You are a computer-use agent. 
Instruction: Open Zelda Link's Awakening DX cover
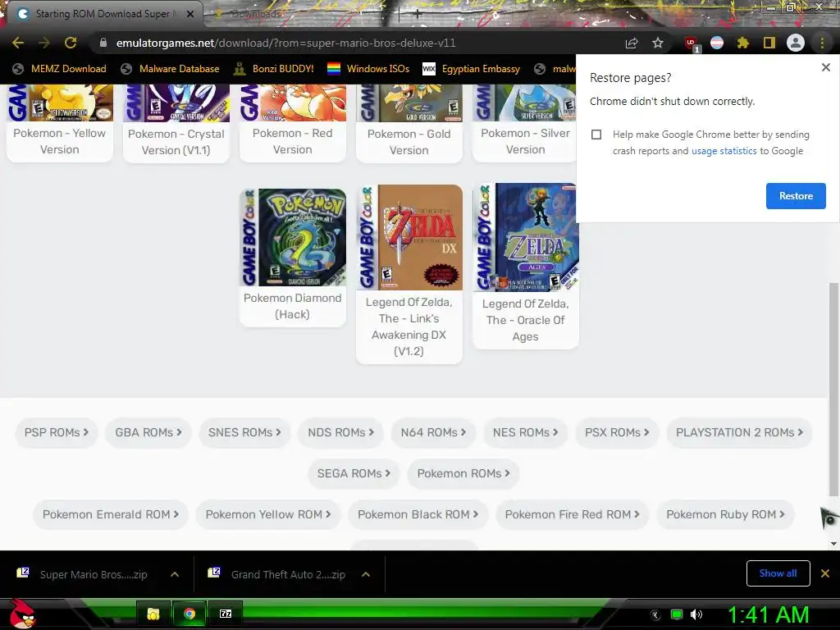pyautogui.click(x=409, y=237)
